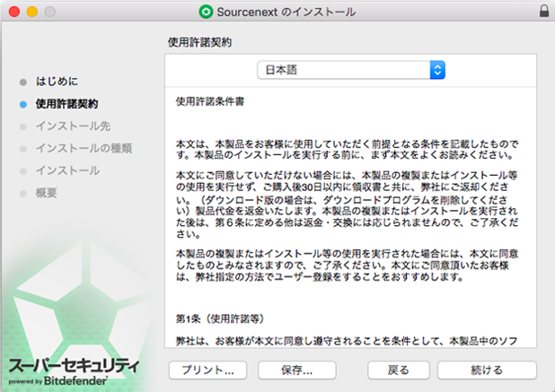Click the red close window button
Image resolution: width=555 pixels, height=392 pixels.
(x=14, y=12)
